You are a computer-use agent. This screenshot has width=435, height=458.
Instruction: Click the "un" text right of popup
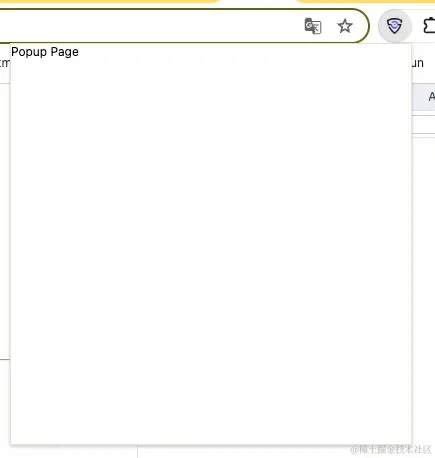tap(417, 63)
